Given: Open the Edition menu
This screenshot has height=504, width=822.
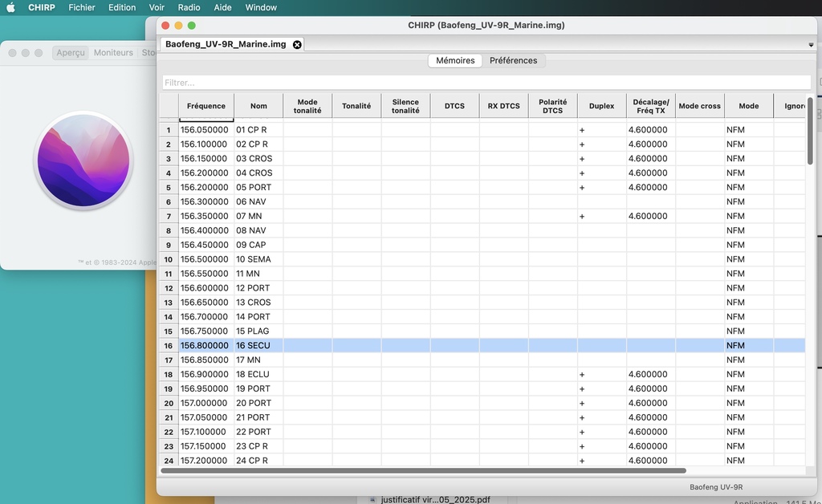Looking at the screenshot, I should 122,7.
